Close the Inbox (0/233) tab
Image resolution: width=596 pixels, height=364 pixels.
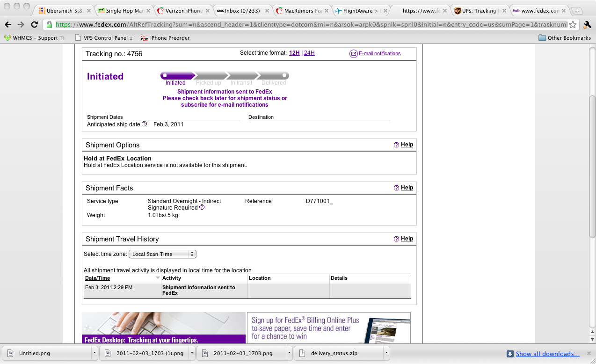coord(267,11)
